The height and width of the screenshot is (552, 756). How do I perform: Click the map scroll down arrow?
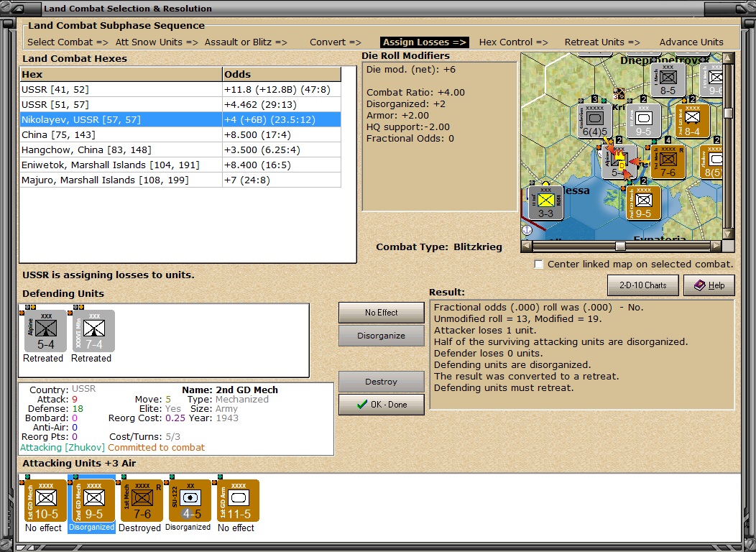click(728, 234)
